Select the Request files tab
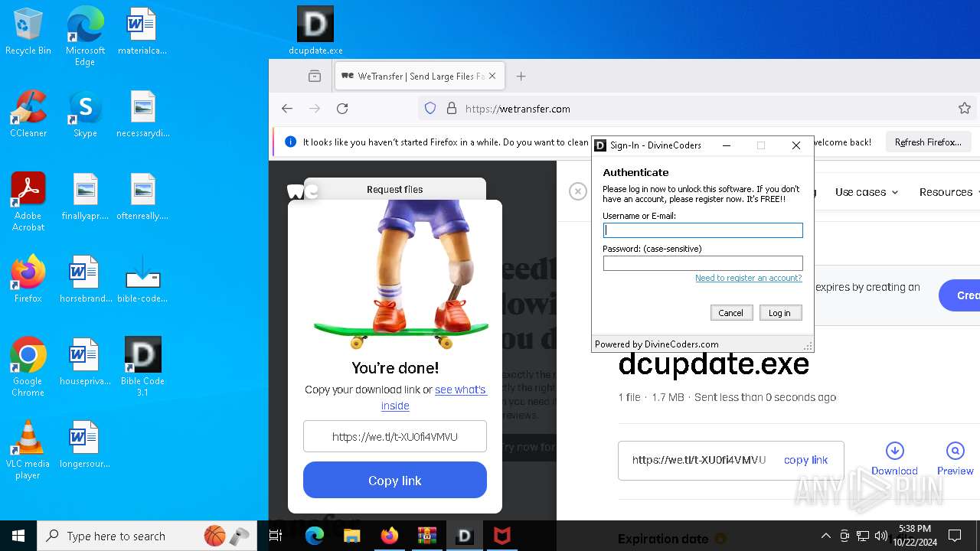This screenshot has width=980, height=551. [x=395, y=189]
